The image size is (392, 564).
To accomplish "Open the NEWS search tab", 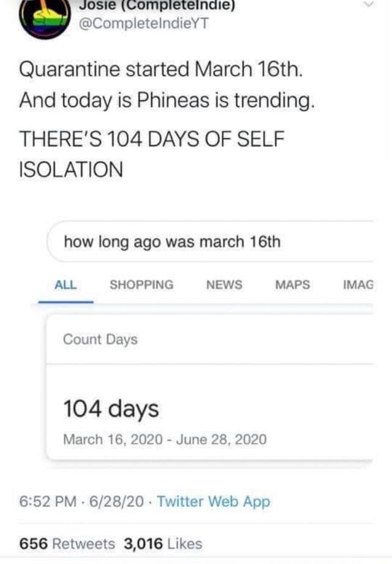I will (x=224, y=285).
